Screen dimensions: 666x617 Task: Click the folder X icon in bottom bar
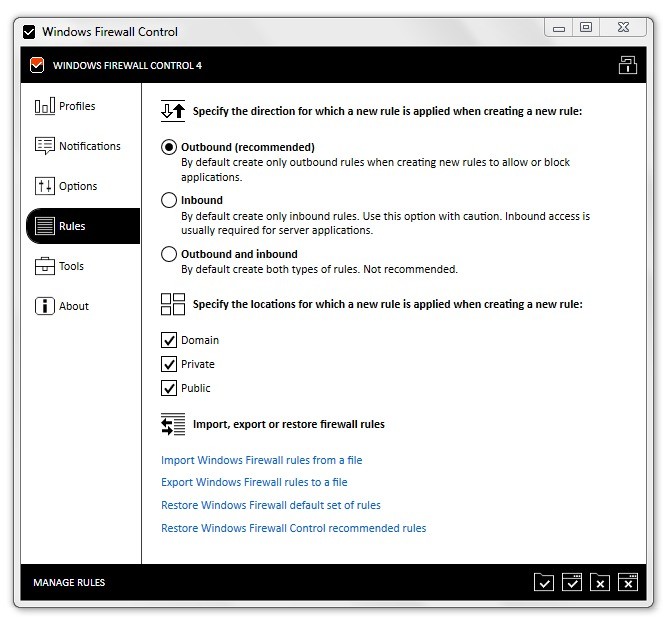600,582
